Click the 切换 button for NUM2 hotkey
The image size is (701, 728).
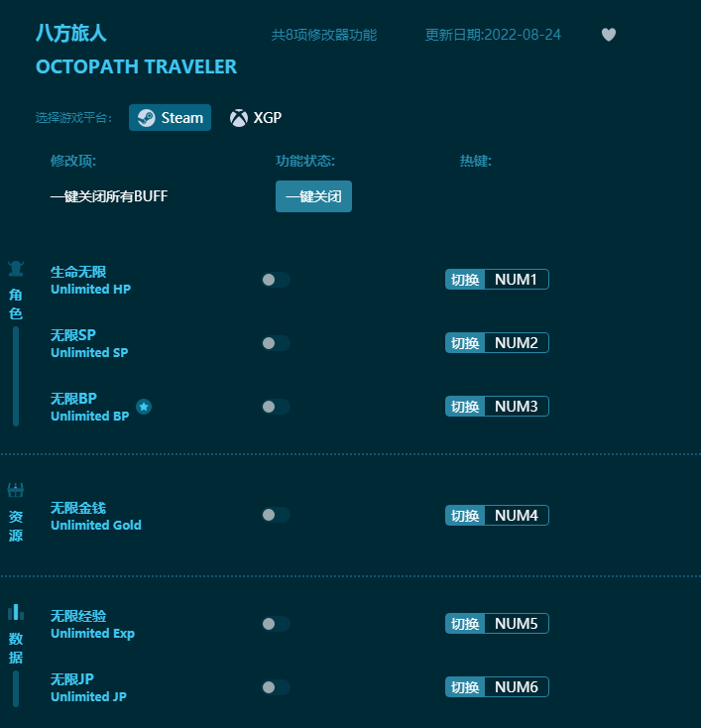point(465,343)
